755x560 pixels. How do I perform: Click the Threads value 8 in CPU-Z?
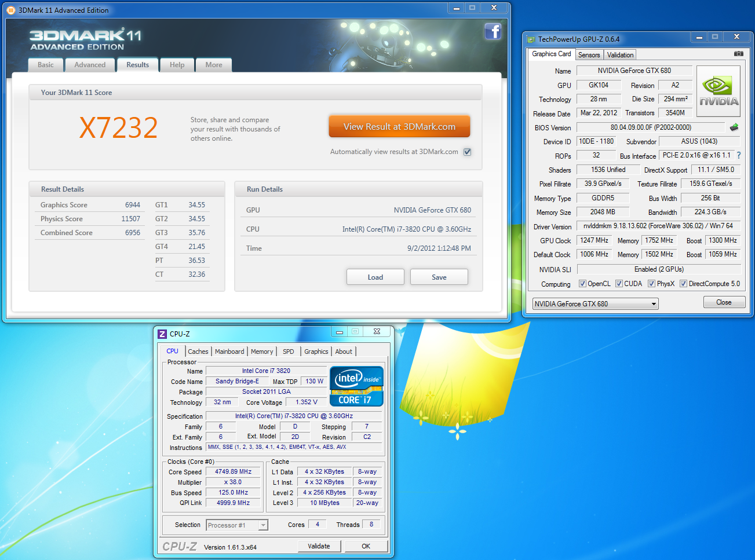[x=371, y=525]
